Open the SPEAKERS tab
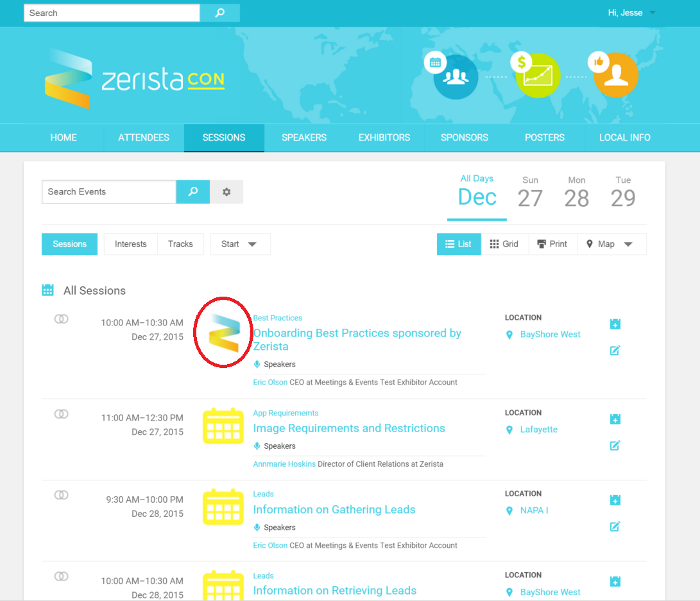 click(x=304, y=137)
